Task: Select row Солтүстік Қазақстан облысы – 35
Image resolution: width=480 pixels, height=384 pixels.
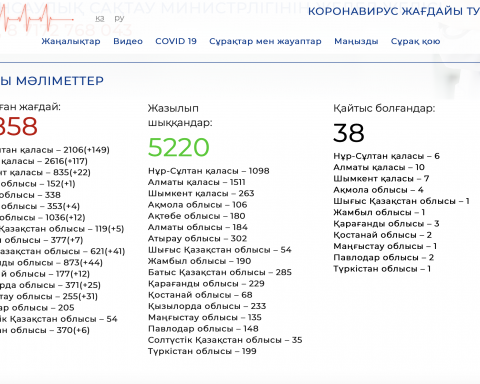Action: (x=225, y=340)
